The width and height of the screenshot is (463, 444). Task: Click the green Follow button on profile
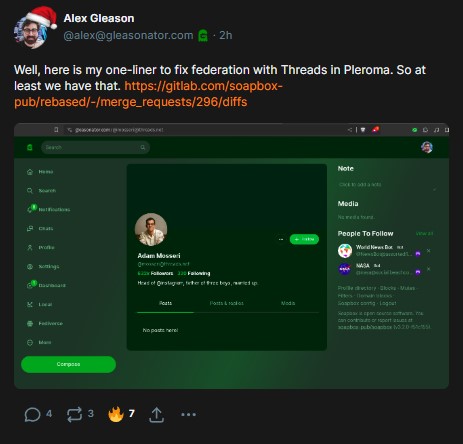tap(304, 239)
